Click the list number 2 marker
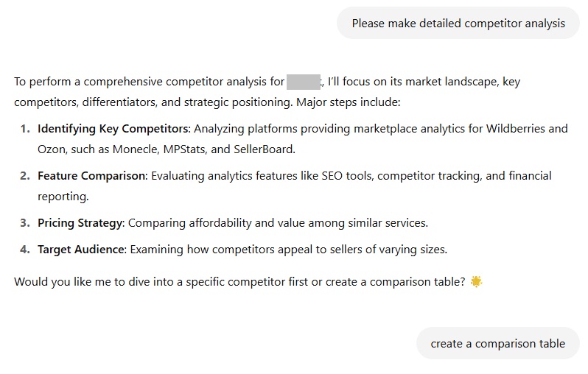This screenshot has width=588, height=374. [25, 176]
